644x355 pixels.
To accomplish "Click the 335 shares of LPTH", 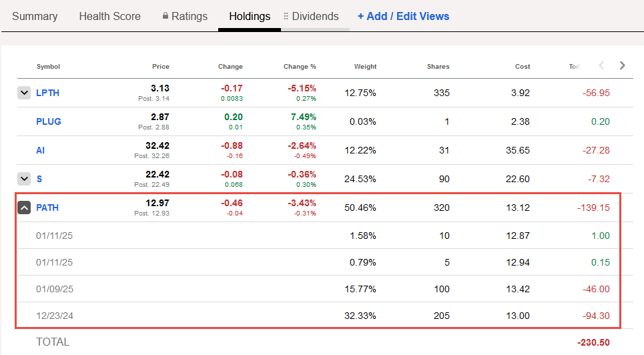I will click(442, 93).
